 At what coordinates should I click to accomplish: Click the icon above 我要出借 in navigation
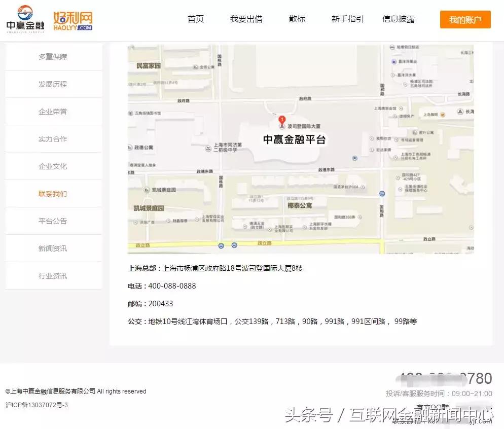point(246,12)
